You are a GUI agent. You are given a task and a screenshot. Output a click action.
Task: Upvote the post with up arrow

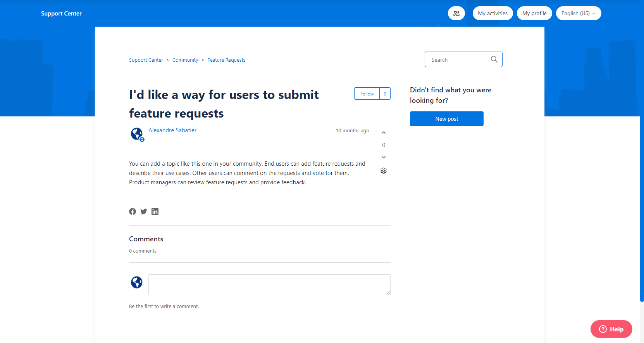click(384, 133)
